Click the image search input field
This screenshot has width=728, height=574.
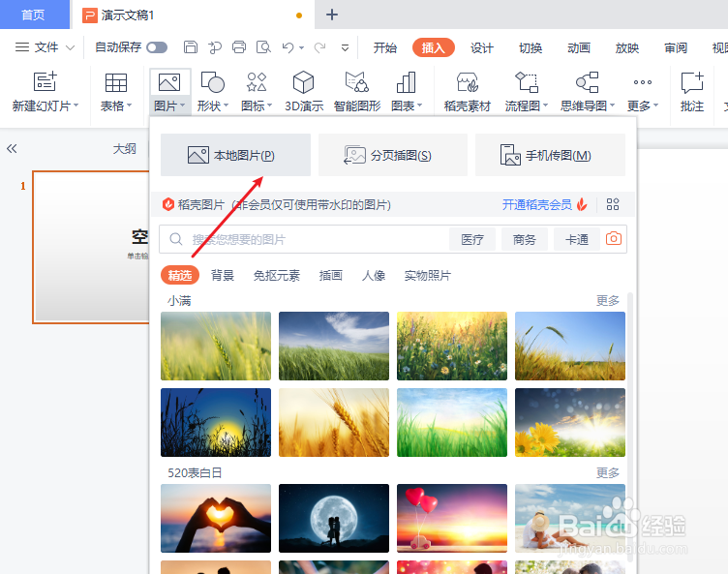pyautogui.click(x=304, y=239)
